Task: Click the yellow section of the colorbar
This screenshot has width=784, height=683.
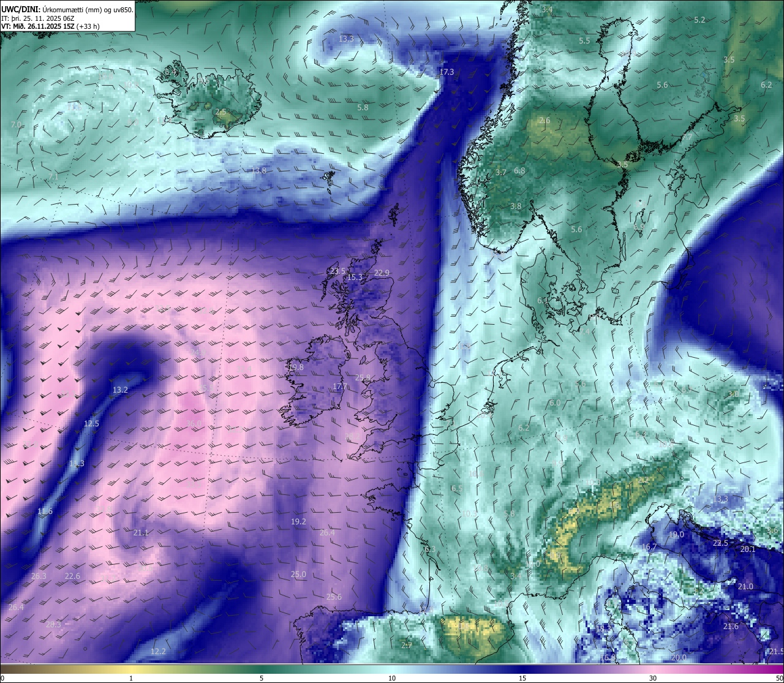Action: click(131, 669)
